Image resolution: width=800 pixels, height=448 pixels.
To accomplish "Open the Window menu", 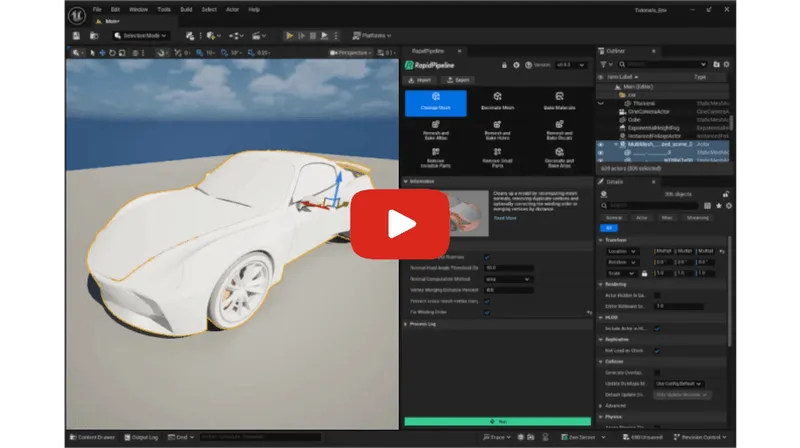I will (138, 10).
